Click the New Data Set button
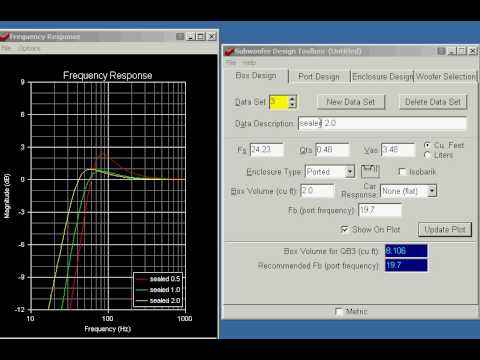Viewport: 480px width, 360px height. pyautogui.click(x=351, y=102)
